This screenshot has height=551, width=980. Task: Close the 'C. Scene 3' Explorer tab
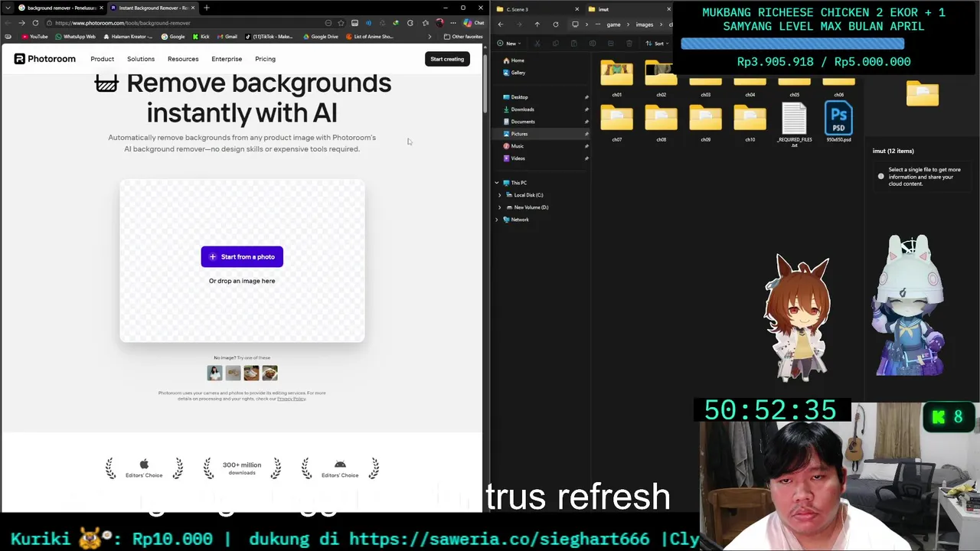tap(577, 9)
